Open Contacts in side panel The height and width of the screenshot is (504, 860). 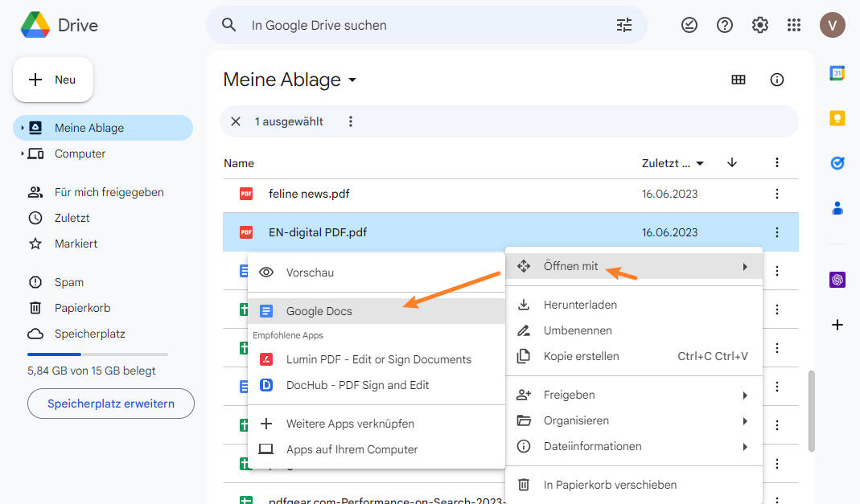pyautogui.click(x=837, y=208)
